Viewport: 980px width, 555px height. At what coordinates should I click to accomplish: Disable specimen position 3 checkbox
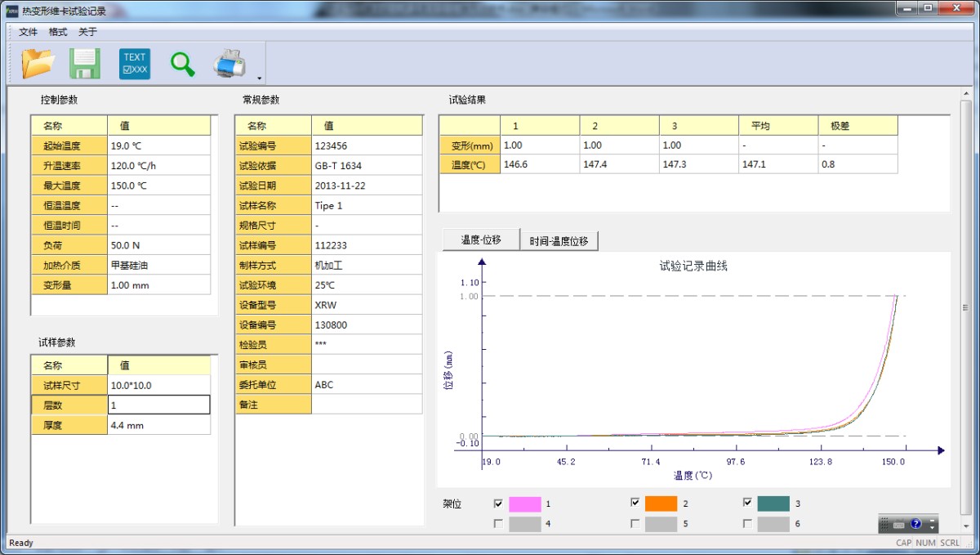[x=747, y=503]
